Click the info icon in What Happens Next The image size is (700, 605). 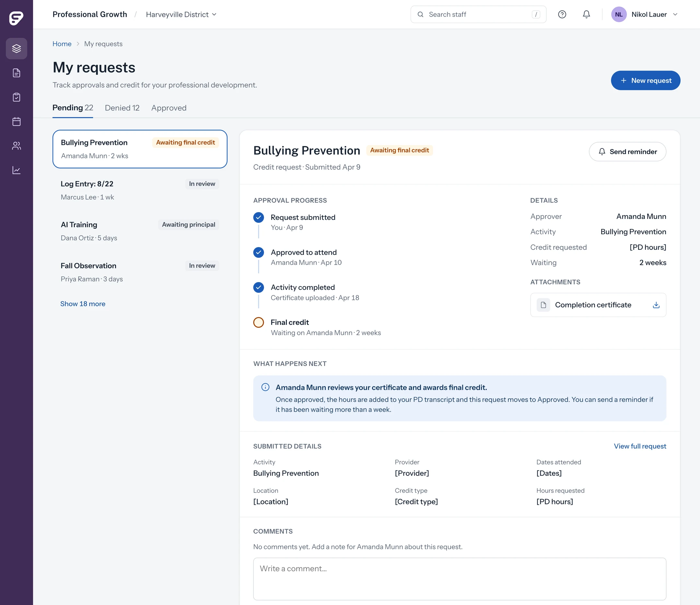click(x=265, y=387)
